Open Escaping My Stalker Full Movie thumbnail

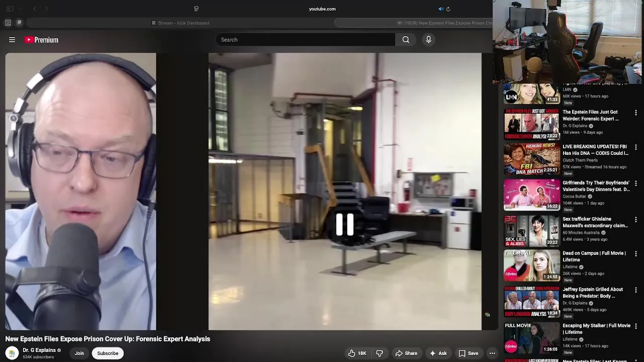(532, 337)
